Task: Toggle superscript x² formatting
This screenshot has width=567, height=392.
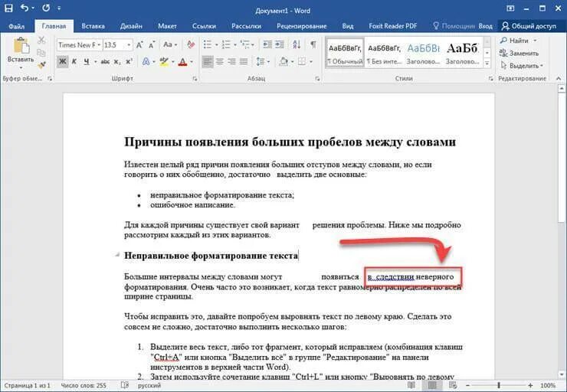Action: click(x=129, y=62)
